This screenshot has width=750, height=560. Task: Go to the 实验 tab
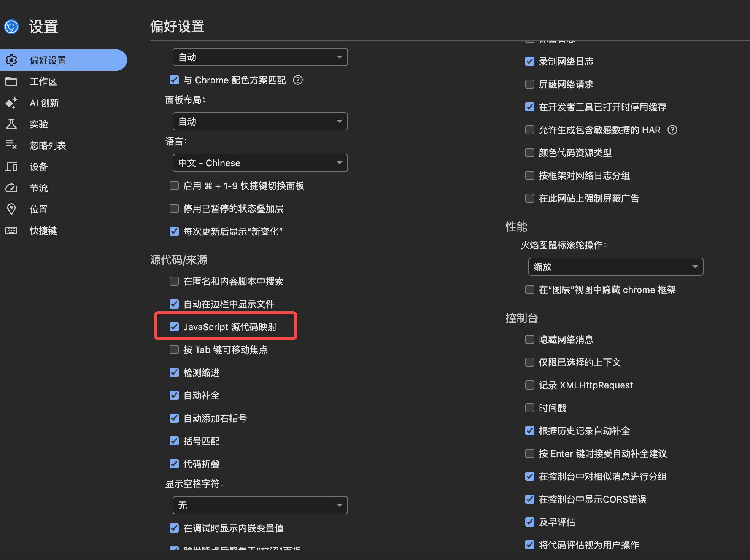click(63, 124)
